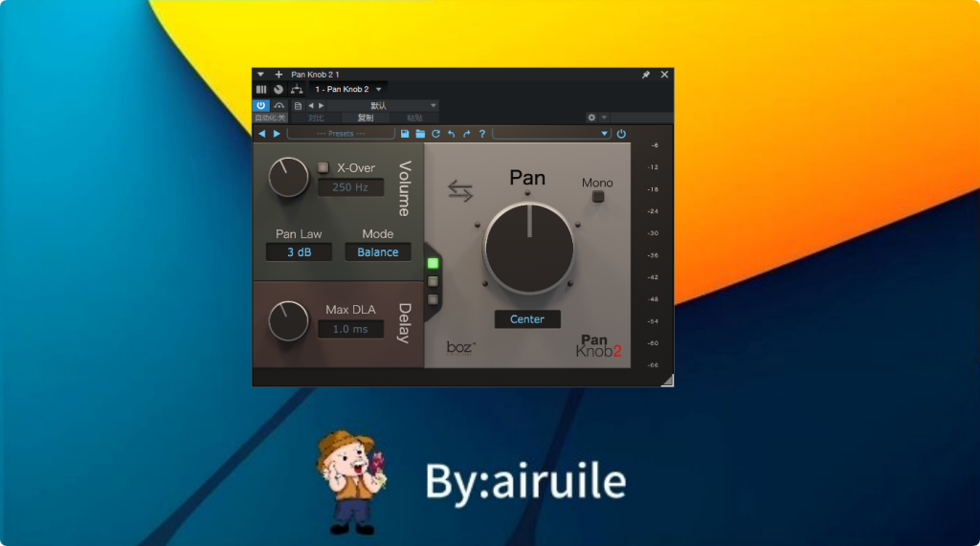980x546 pixels.
Task: Click the Delay section label
Action: coord(405,323)
